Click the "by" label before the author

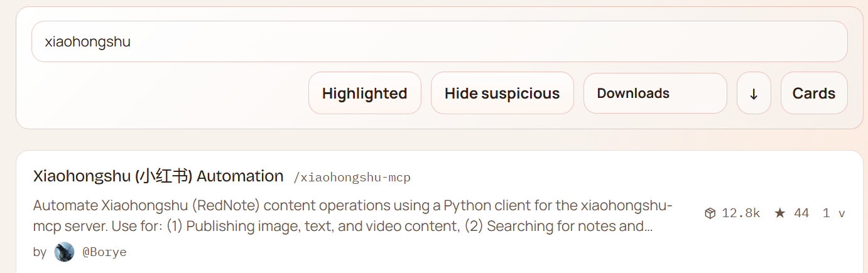point(40,252)
